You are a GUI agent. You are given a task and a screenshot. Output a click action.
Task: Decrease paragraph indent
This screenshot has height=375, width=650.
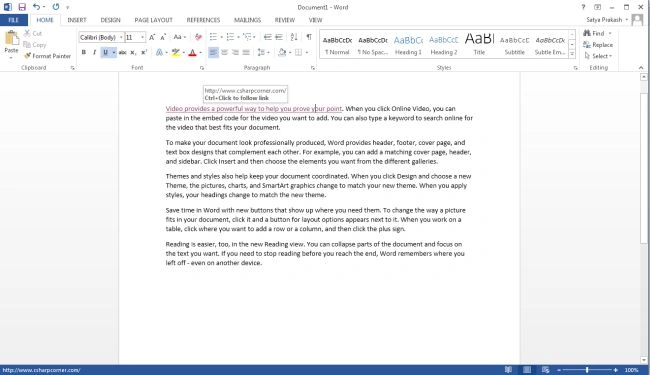pyautogui.click(x=268, y=37)
